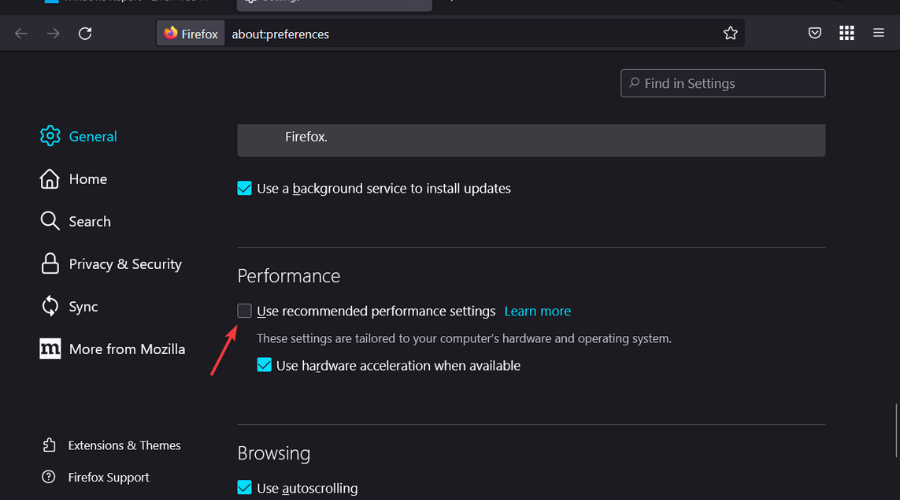The height and width of the screenshot is (500, 900).
Task: Open More from Mozilla page
Action: point(112,349)
